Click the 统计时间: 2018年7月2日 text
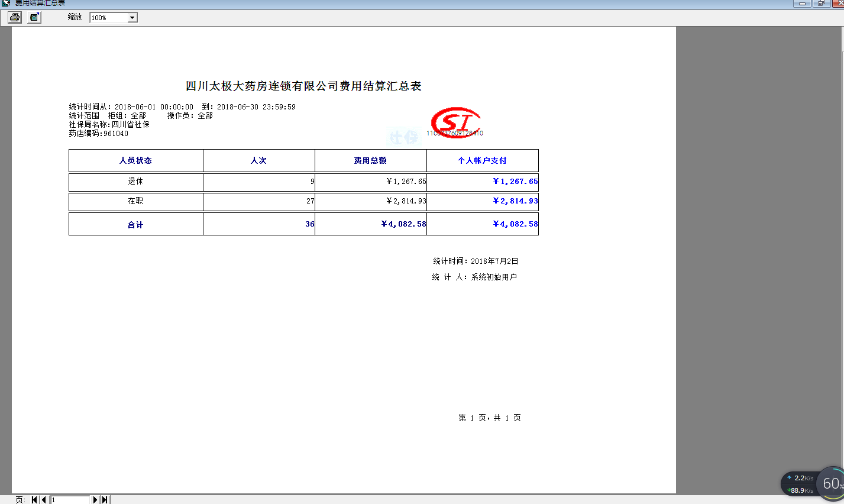Viewport: 844px width, 504px height. click(476, 261)
